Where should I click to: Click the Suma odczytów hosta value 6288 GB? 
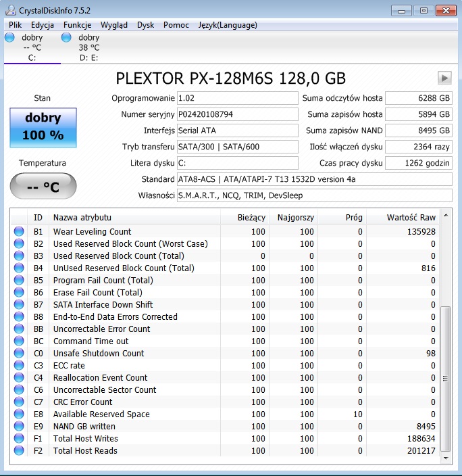(419, 98)
